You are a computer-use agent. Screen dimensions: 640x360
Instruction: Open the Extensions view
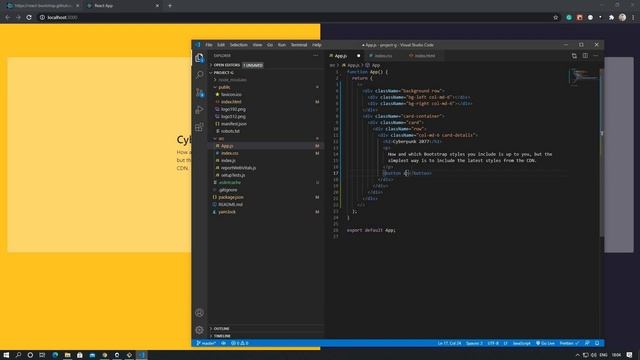199,127
